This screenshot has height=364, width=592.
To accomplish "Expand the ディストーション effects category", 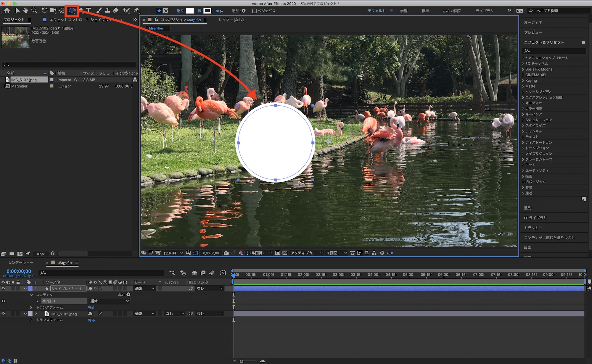I will [x=523, y=142].
